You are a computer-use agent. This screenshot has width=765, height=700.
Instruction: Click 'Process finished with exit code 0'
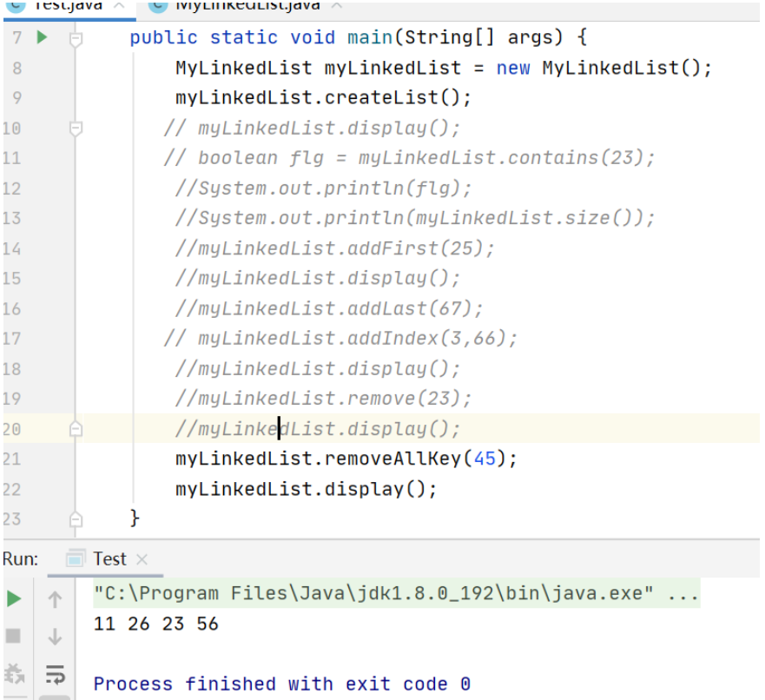282,683
